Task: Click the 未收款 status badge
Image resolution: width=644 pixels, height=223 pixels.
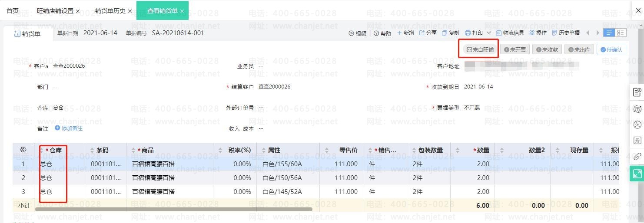Action: (547, 49)
